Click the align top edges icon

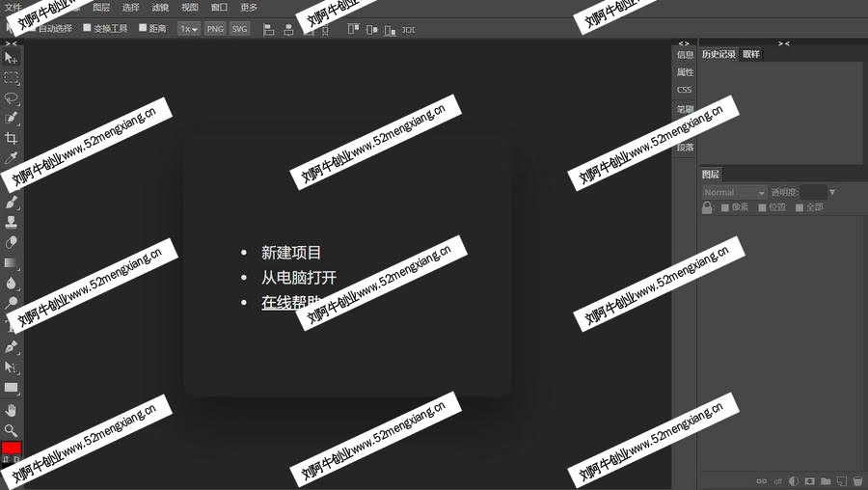click(353, 29)
